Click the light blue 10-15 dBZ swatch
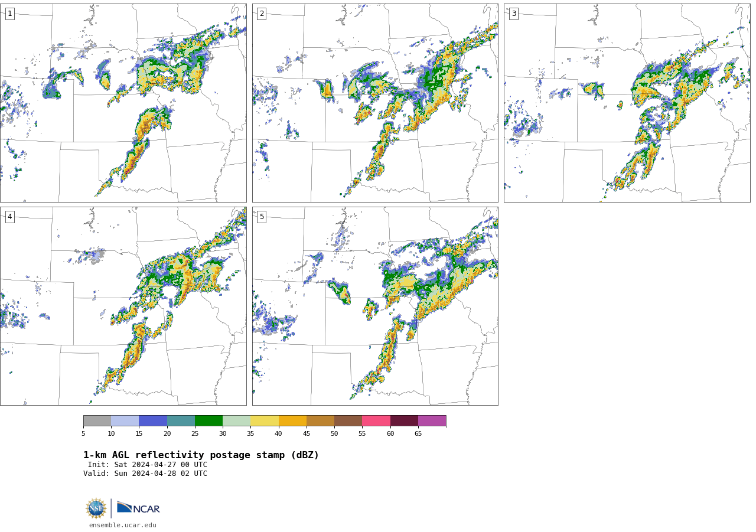Viewport: 756px width, 532px height. [x=125, y=421]
